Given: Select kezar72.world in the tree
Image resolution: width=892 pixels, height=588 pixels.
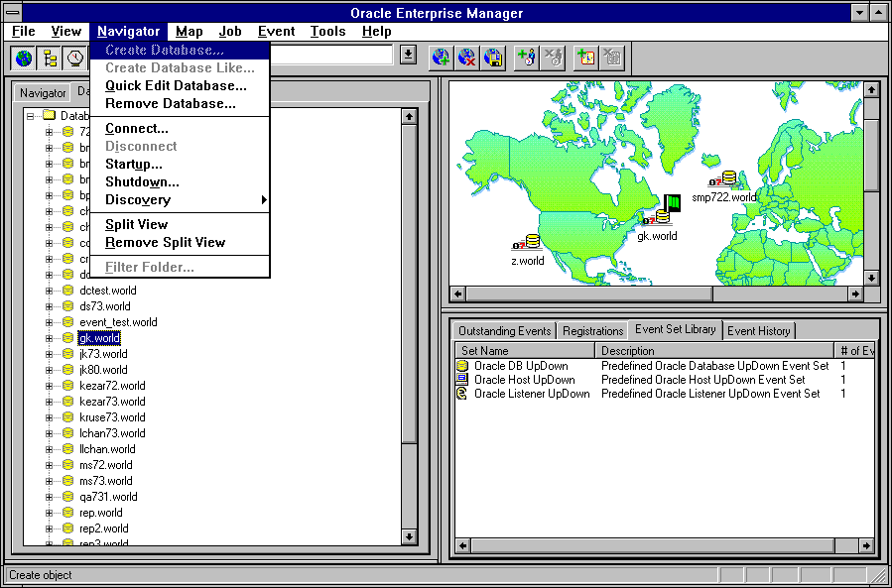Looking at the screenshot, I should pos(112,386).
